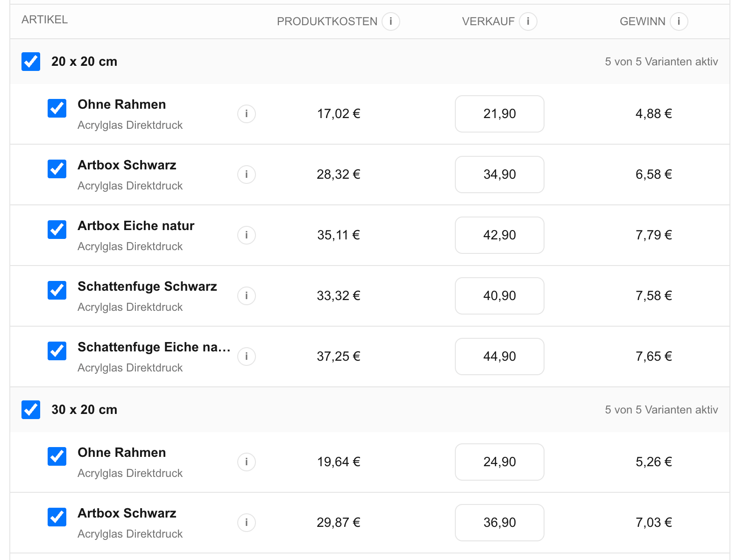Uncheck Ohne Rahmen in 30 x 20 cm

coord(57,456)
